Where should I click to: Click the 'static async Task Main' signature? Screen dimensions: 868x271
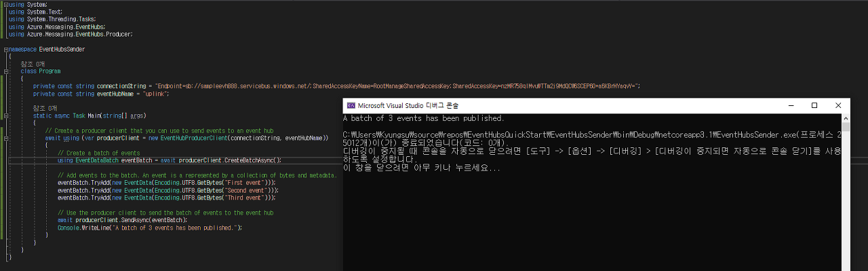point(90,115)
